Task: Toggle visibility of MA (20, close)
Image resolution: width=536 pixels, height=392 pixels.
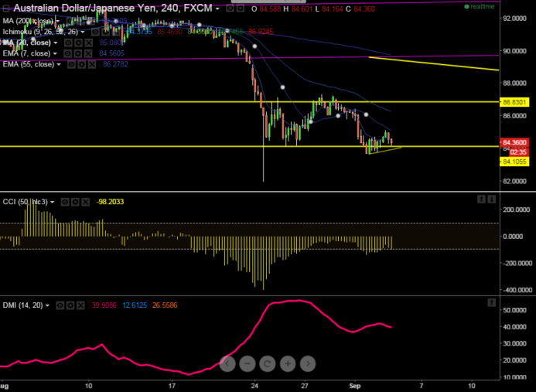Action: pyautogui.click(x=68, y=43)
